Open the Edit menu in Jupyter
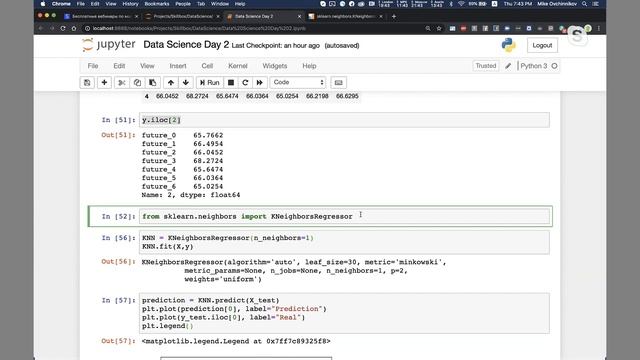 [x=119, y=66]
